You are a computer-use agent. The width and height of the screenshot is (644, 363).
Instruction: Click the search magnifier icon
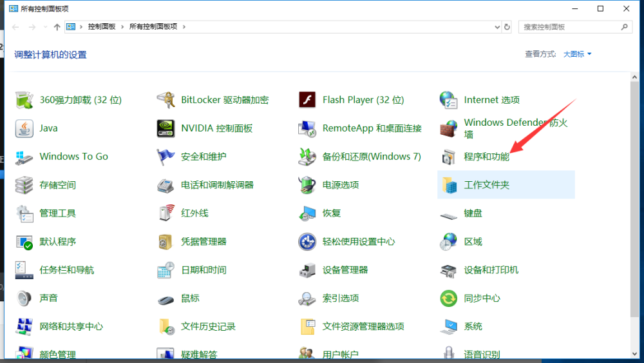point(624,27)
